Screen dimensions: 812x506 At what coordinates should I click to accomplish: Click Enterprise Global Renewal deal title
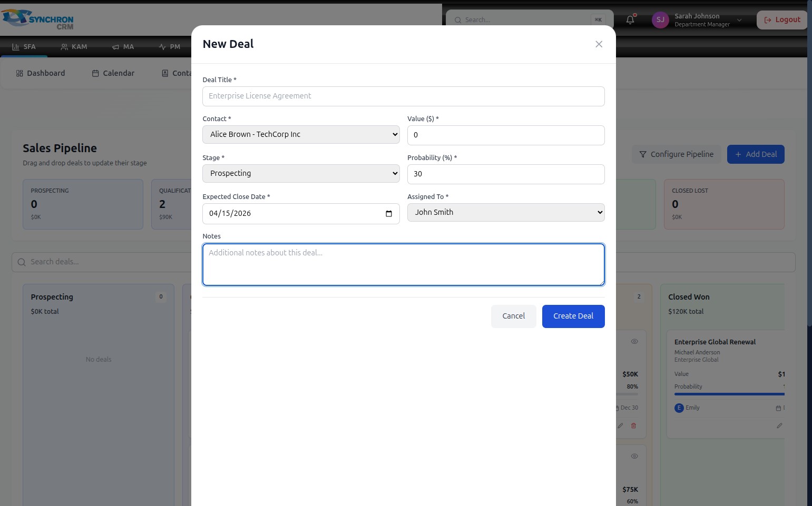(715, 342)
